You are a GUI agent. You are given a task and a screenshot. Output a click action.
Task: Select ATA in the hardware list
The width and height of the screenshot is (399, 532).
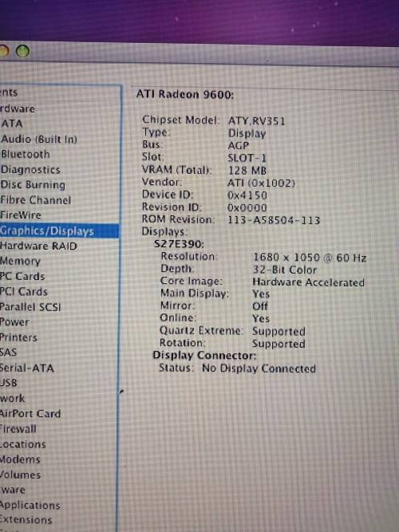point(11,124)
